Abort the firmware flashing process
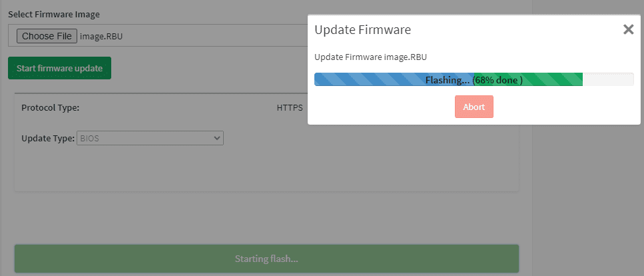The image size is (644, 276). pos(474,107)
